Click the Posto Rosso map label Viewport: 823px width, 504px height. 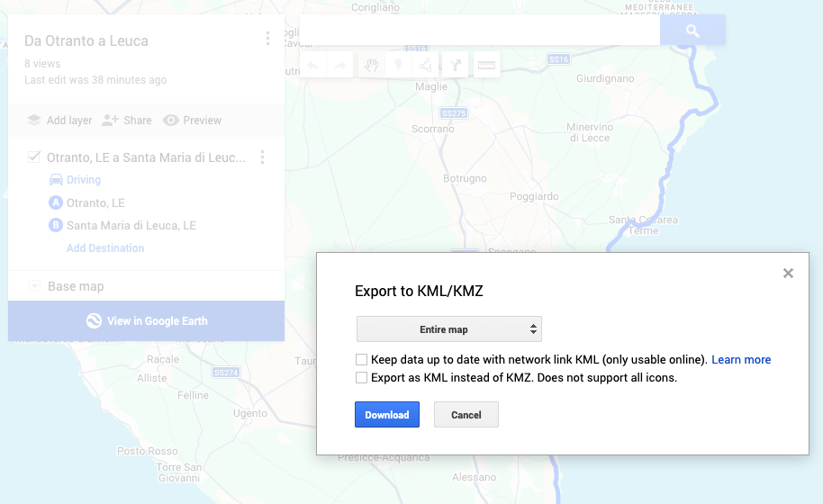tap(148, 451)
